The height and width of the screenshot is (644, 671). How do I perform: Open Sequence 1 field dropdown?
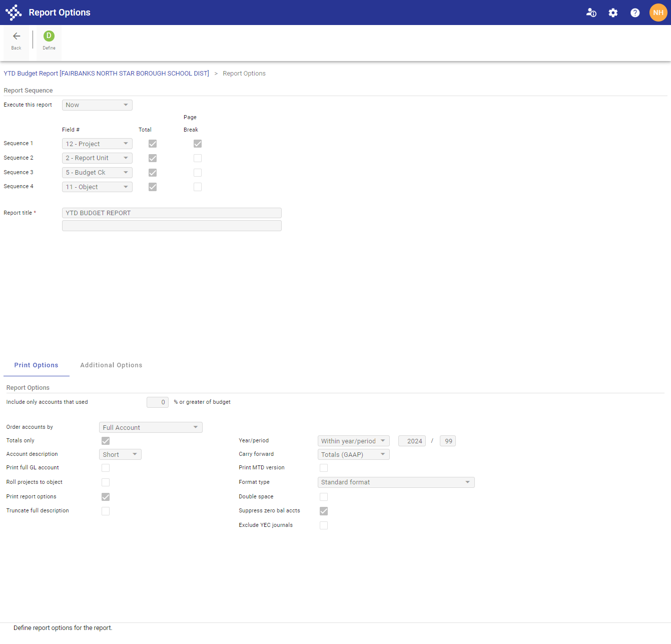coord(97,144)
